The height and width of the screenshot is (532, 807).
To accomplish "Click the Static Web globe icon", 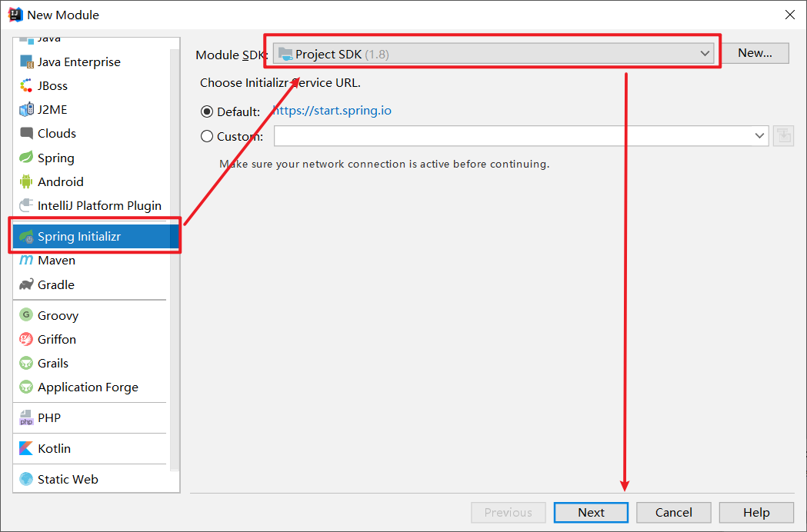I will [x=26, y=479].
